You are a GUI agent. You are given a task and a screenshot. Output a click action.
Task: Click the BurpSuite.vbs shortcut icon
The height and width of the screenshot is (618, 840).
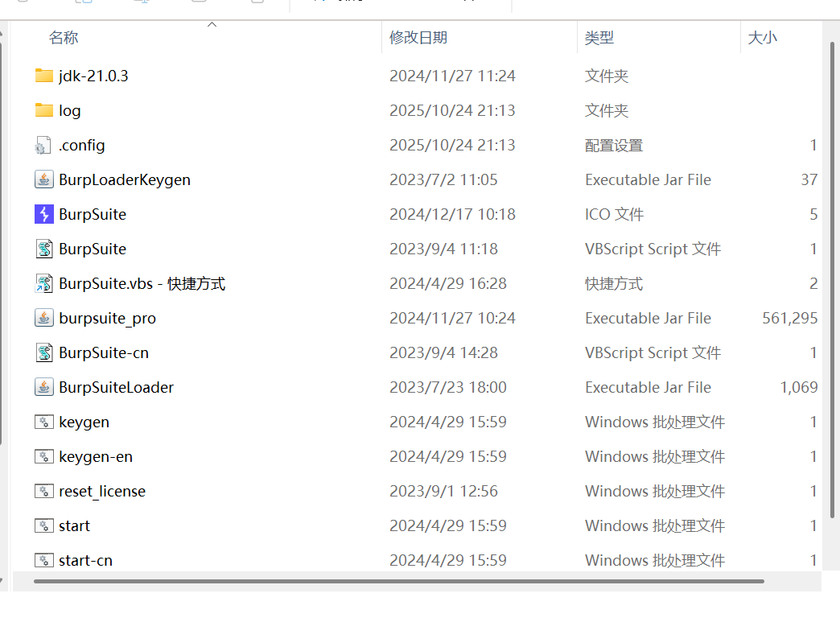[x=44, y=283]
